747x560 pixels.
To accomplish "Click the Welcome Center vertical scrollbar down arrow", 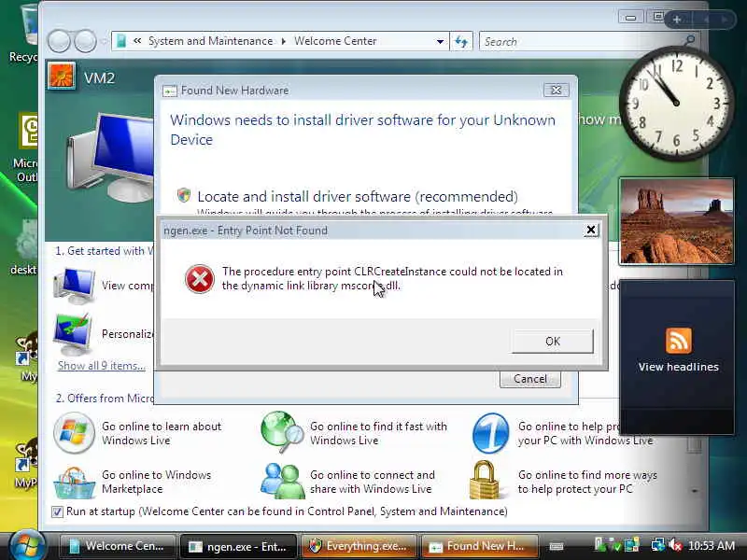I will (695, 491).
